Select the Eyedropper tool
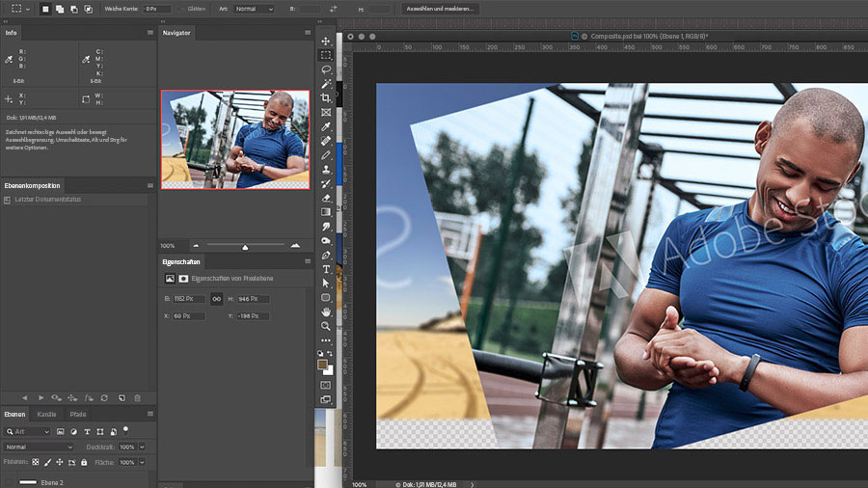Screen dimensions: 868x488 coord(326,126)
